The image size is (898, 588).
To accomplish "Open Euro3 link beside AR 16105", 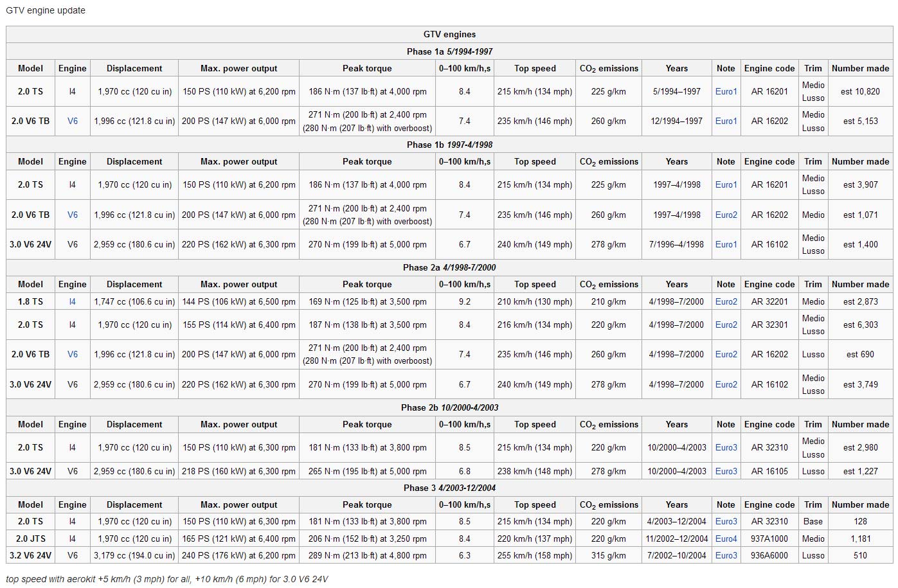I will tap(726, 471).
